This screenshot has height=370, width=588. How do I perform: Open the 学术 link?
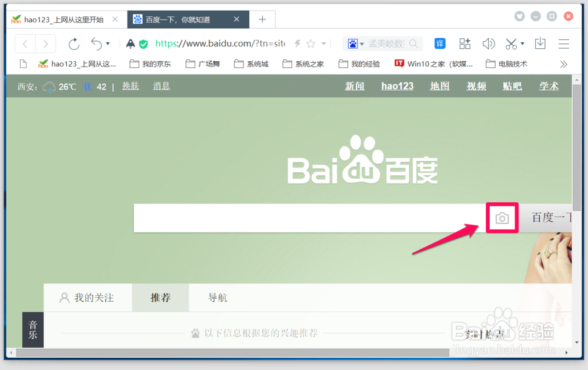[x=549, y=86]
